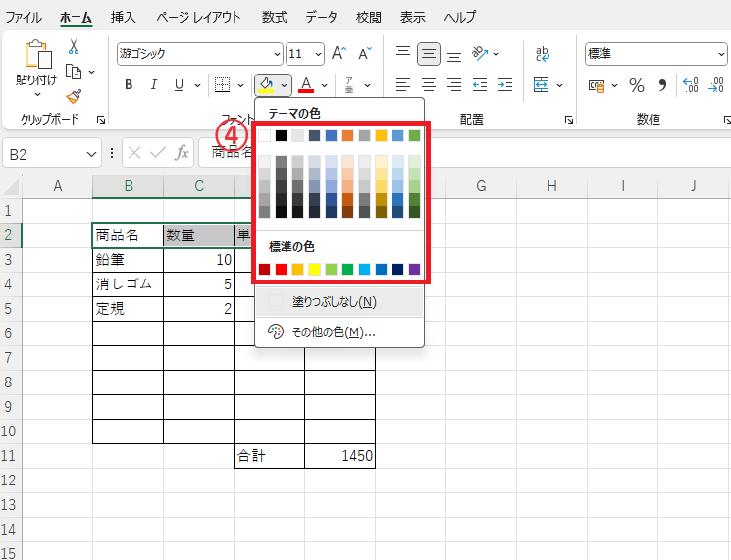Toggle bold formatting
The image size is (731, 560).
pyautogui.click(x=129, y=84)
